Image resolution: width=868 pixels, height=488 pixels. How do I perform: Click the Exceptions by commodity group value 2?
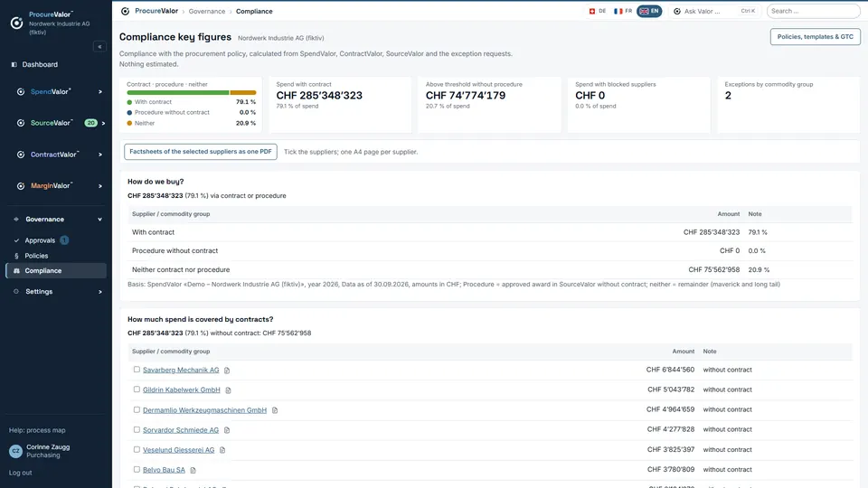coord(728,96)
